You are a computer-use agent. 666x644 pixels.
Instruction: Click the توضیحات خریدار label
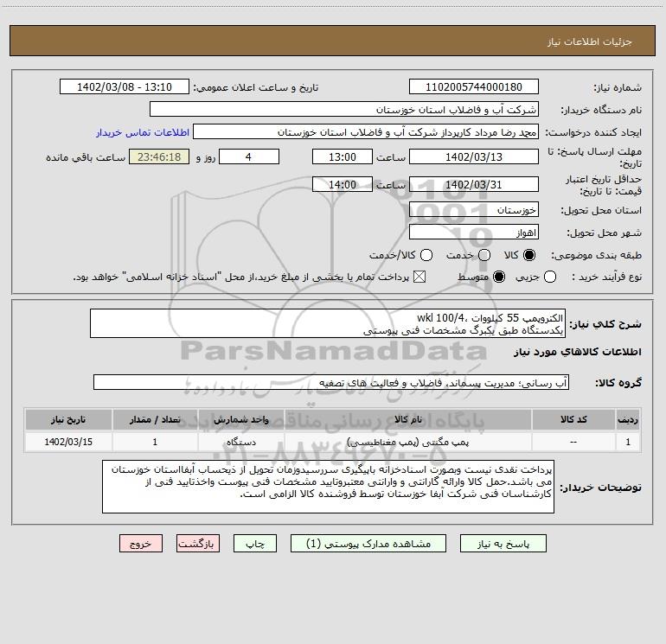click(600, 488)
